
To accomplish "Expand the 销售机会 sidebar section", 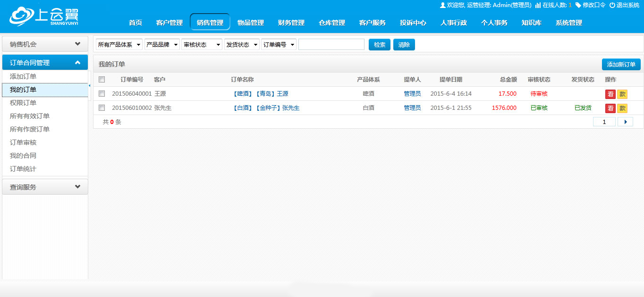I will click(45, 44).
